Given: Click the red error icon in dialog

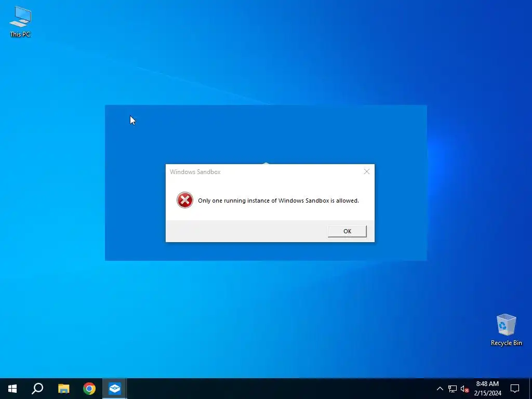Looking at the screenshot, I should pos(185,200).
